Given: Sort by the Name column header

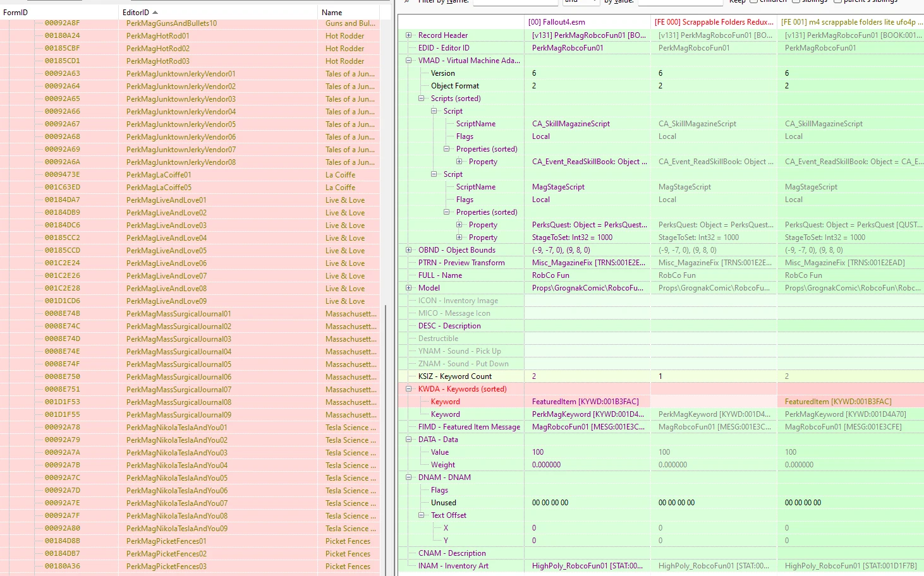Looking at the screenshot, I should pos(348,12).
